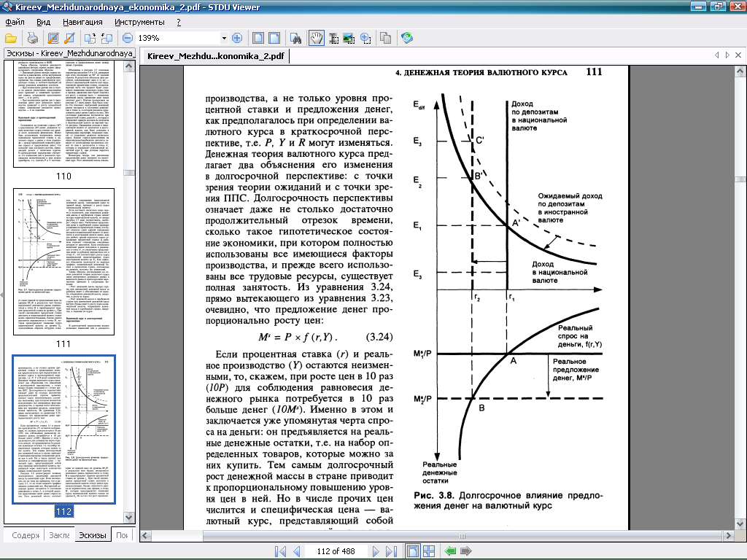Open the ? help menu
This screenshot has height=560, width=747.
click(179, 22)
